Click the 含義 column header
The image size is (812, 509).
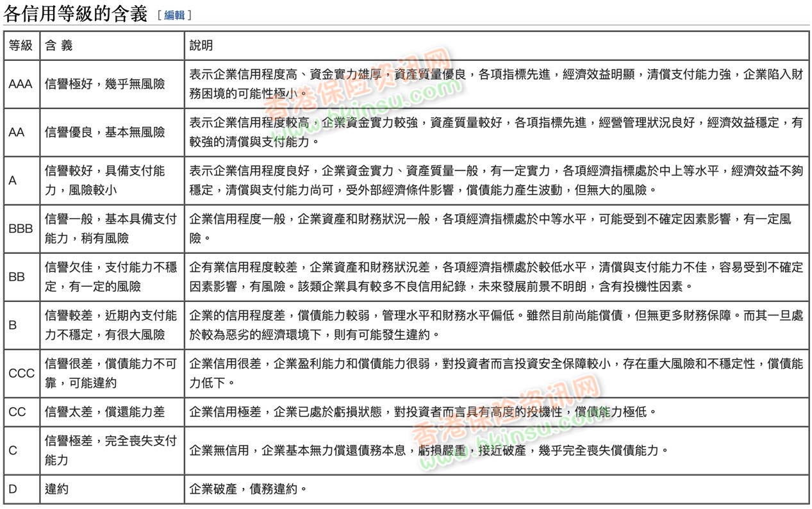coord(112,46)
